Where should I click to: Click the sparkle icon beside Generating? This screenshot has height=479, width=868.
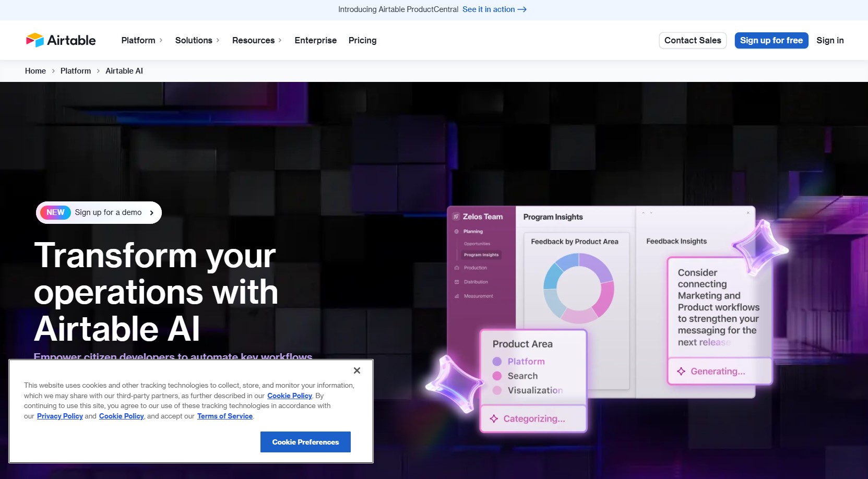[681, 372]
